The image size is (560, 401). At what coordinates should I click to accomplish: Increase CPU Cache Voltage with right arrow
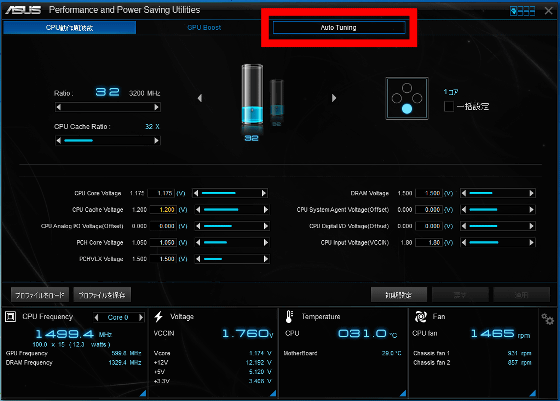tap(266, 210)
